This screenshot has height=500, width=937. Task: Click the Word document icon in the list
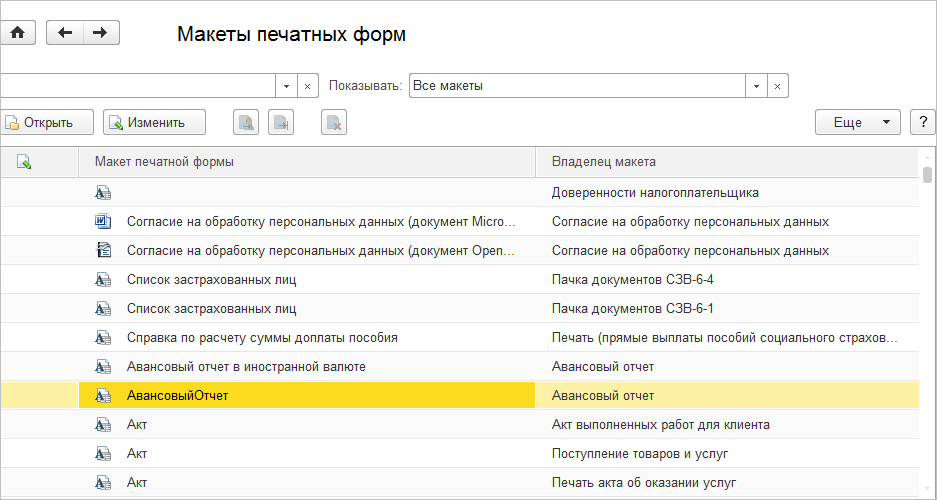(x=103, y=222)
